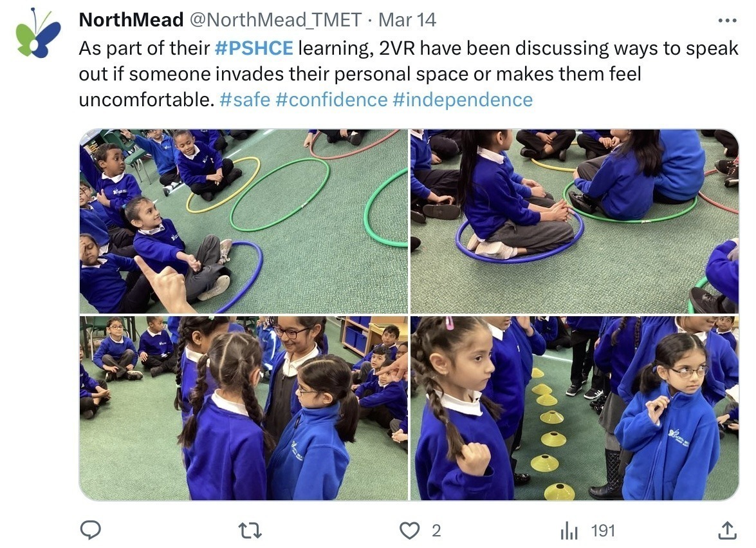Click the @NorthMead_TMET handle
This screenshot has width=756, height=548.
click(275, 20)
